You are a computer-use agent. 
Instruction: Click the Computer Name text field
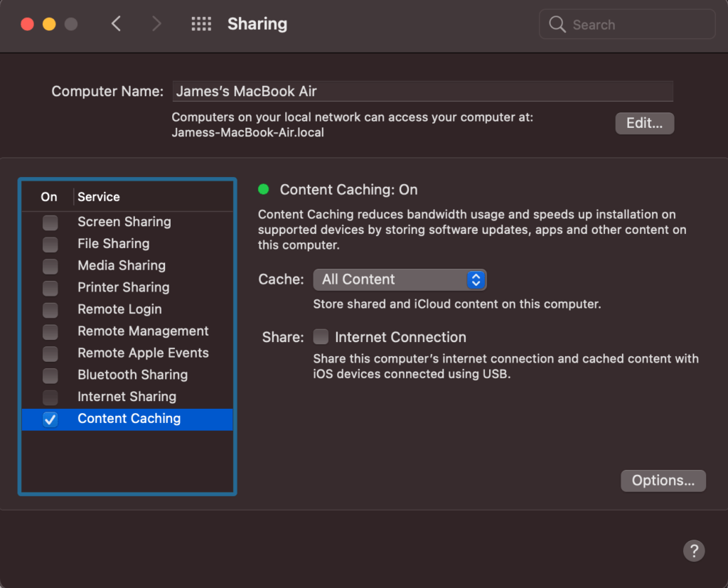422,91
